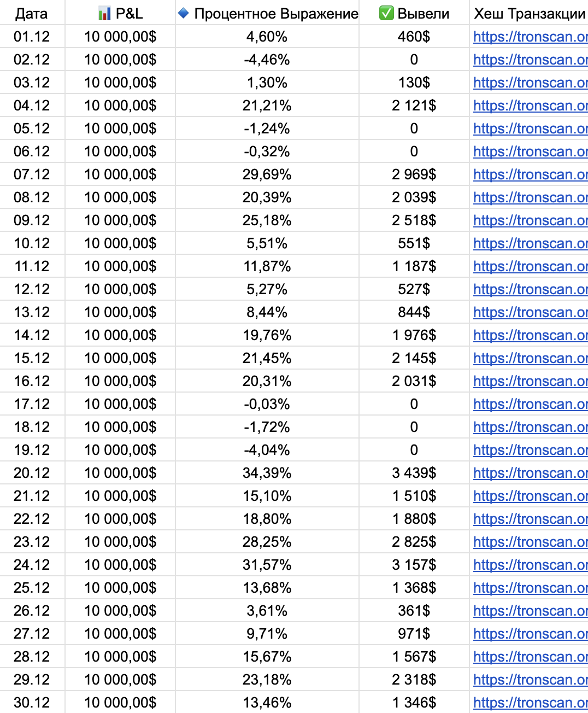The image size is (588, 713).
Task: Click the 31,57% percentage cell
Action: (x=267, y=565)
